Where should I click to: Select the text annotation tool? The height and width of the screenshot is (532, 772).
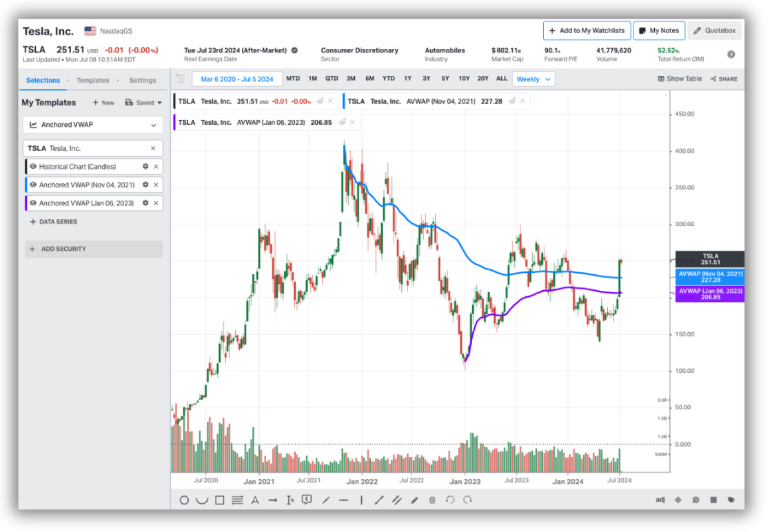point(255,500)
